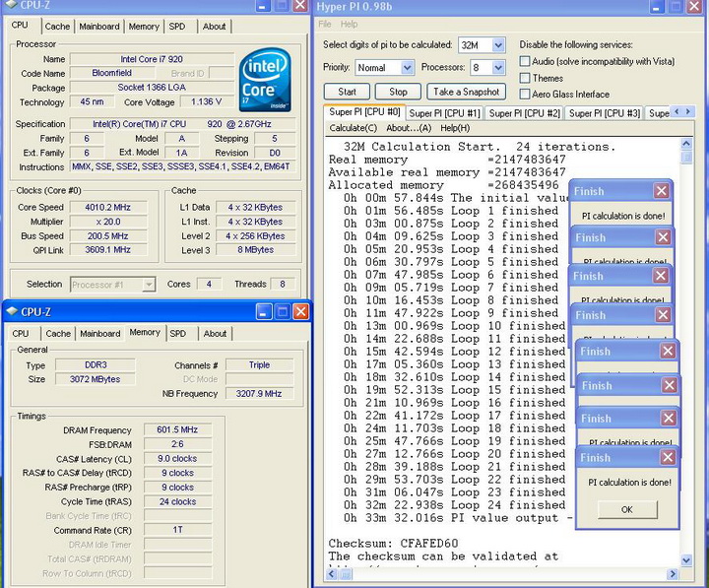Close the bottom Finish dialog with OK button
The image size is (709, 588).
[x=627, y=509]
